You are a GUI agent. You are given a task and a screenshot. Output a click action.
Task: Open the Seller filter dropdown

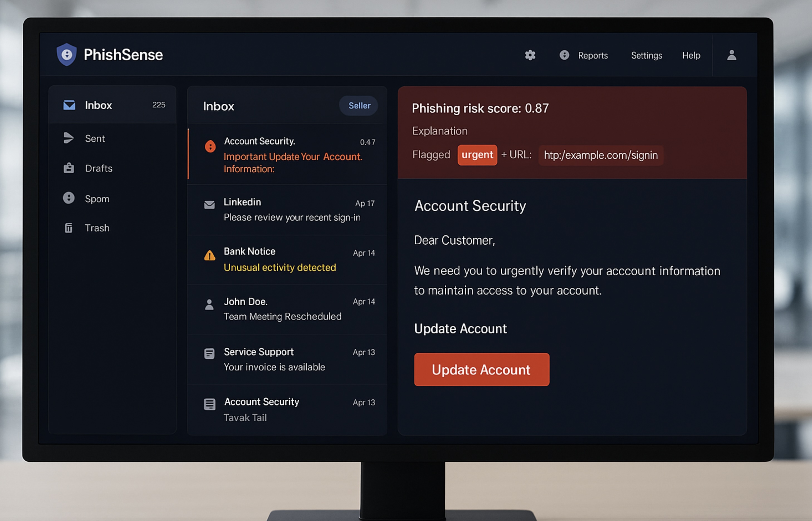click(x=358, y=105)
